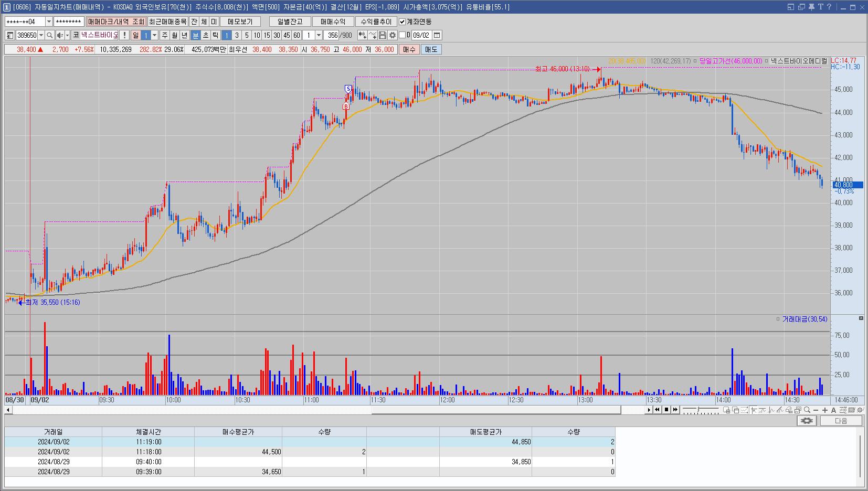The image size is (868, 491).
Task: Open the stock code 389650 dropdown
Action: 41,35
